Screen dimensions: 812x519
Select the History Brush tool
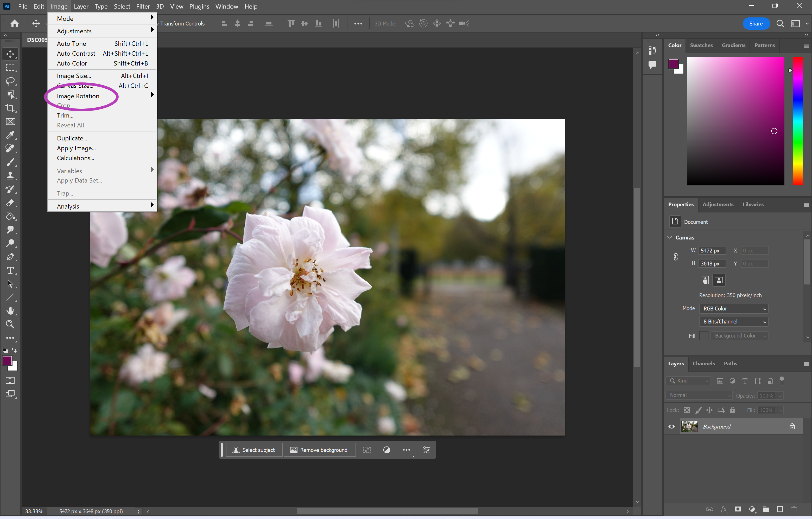pyautogui.click(x=10, y=189)
